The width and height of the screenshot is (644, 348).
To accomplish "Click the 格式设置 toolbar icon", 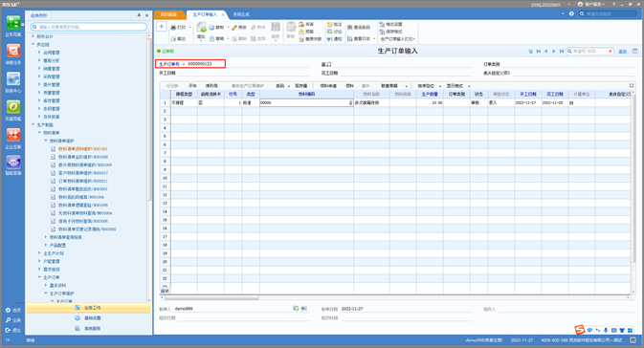I will click(382, 24).
